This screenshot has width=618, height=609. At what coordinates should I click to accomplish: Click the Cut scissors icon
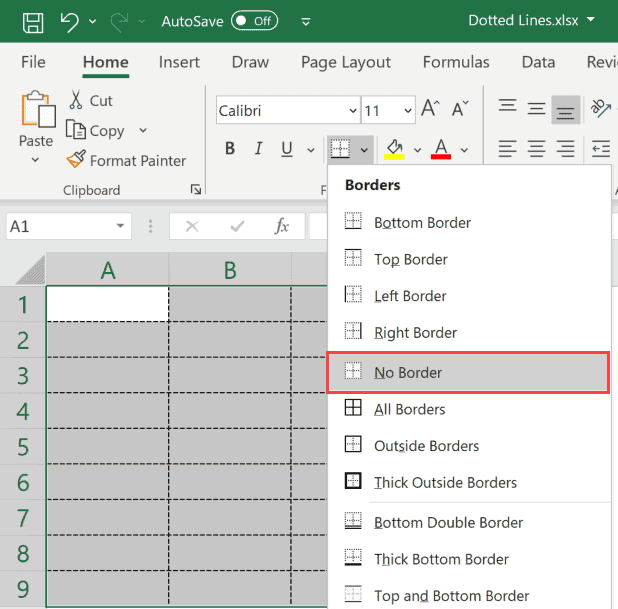pos(76,100)
